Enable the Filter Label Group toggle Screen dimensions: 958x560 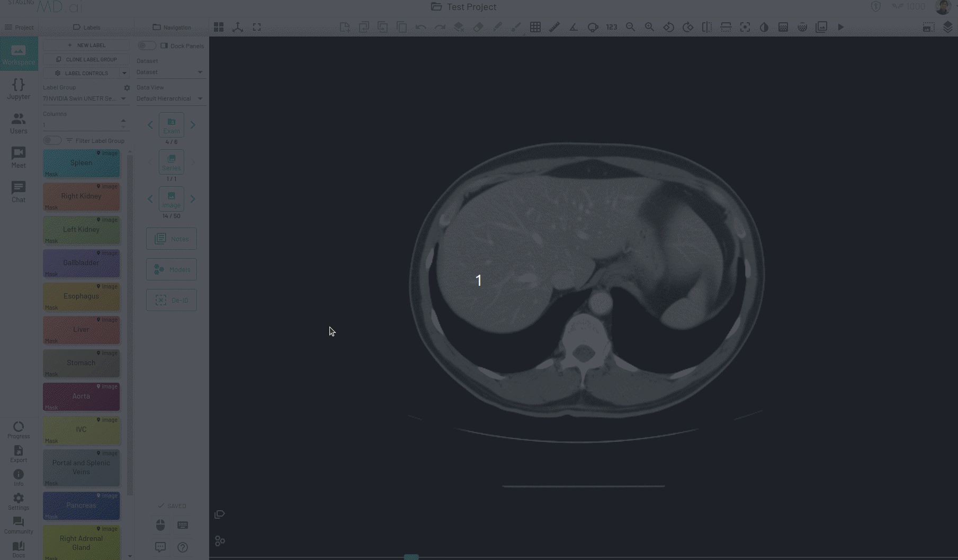[x=52, y=140]
